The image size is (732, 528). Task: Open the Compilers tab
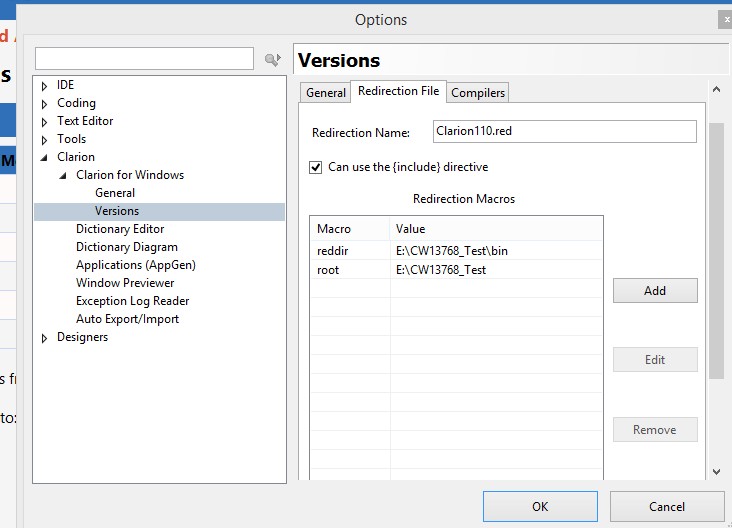pos(478,93)
